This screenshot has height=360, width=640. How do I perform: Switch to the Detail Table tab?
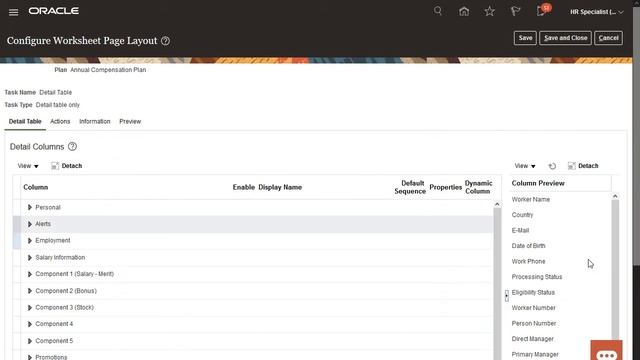pos(25,121)
